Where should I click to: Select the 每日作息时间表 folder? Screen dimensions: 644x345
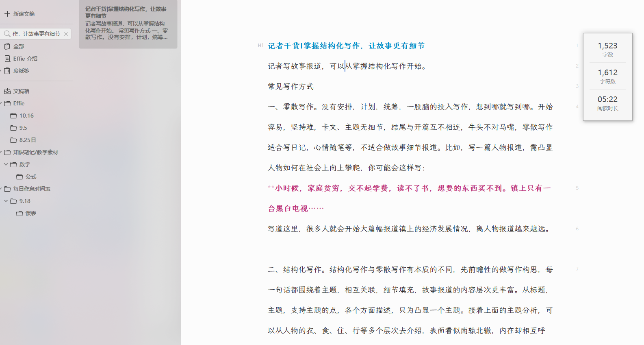(32, 189)
